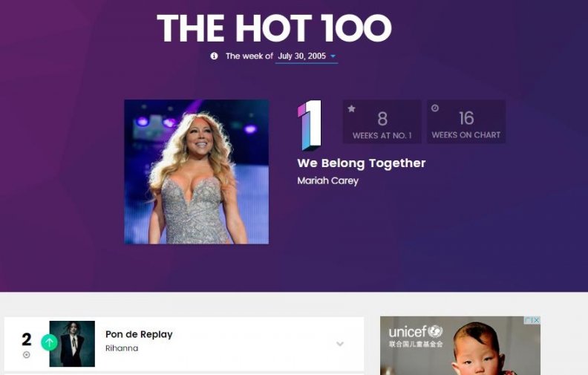Click the AdChoices icon on the ad
Image resolution: width=588 pixels, height=375 pixels.
[529, 320]
